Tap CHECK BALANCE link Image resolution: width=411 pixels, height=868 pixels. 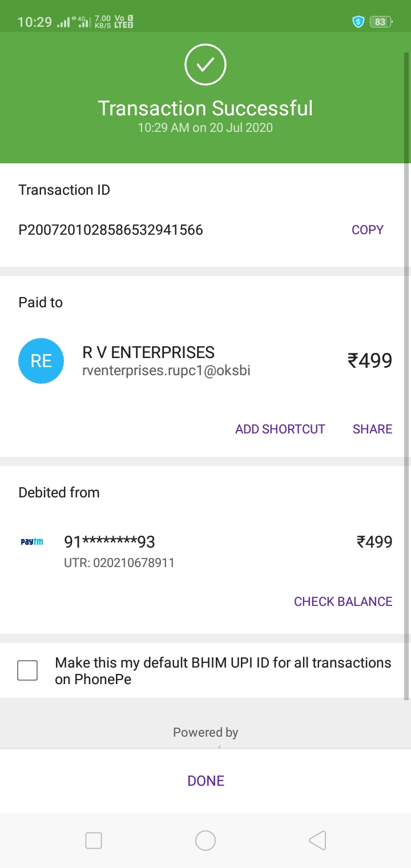tap(342, 601)
